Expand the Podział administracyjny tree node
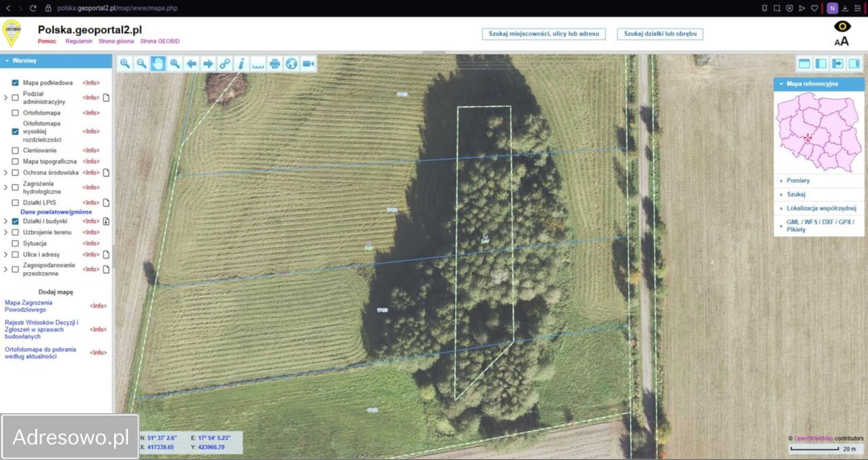 (6, 98)
